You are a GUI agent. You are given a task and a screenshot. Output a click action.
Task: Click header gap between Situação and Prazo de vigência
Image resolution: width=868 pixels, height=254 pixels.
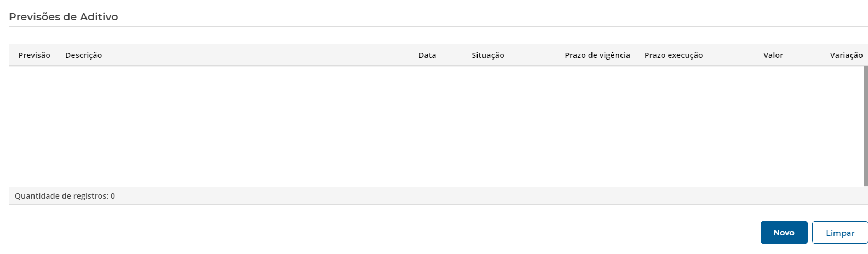click(x=534, y=55)
